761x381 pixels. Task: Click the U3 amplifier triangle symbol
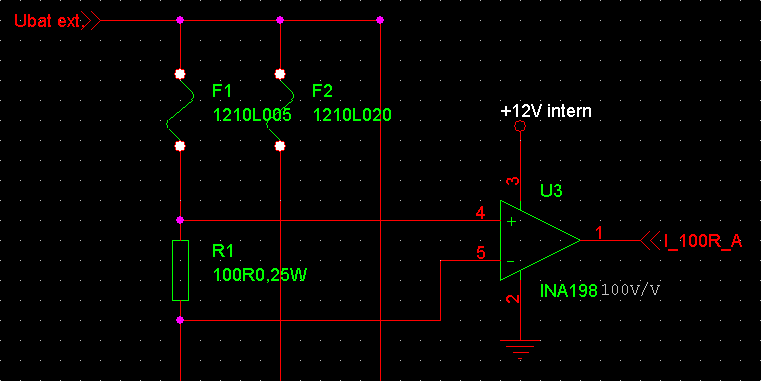[x=540, y=240]
